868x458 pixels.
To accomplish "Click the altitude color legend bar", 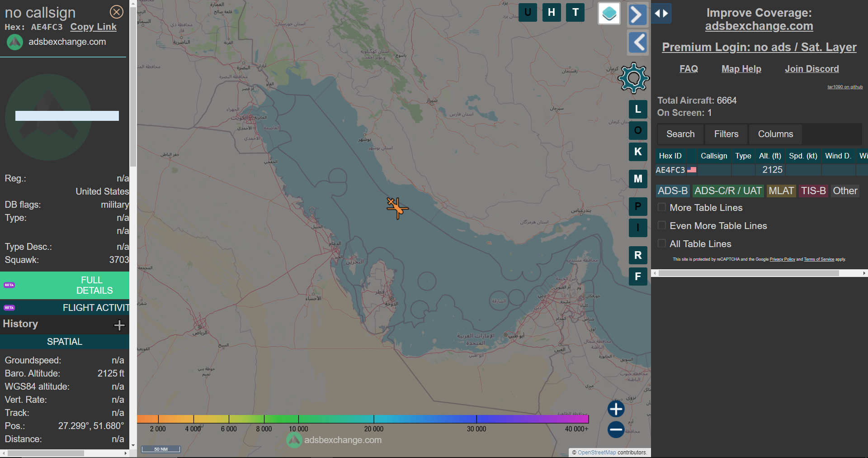I will [x=363, y=419].
